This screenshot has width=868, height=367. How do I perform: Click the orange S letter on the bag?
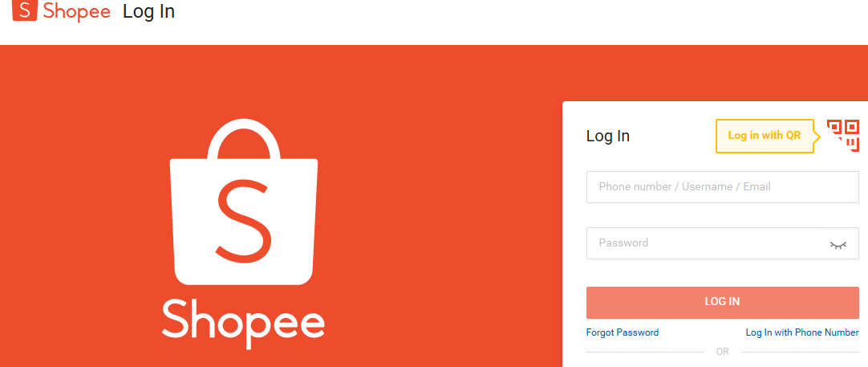(x=244, y=220)
